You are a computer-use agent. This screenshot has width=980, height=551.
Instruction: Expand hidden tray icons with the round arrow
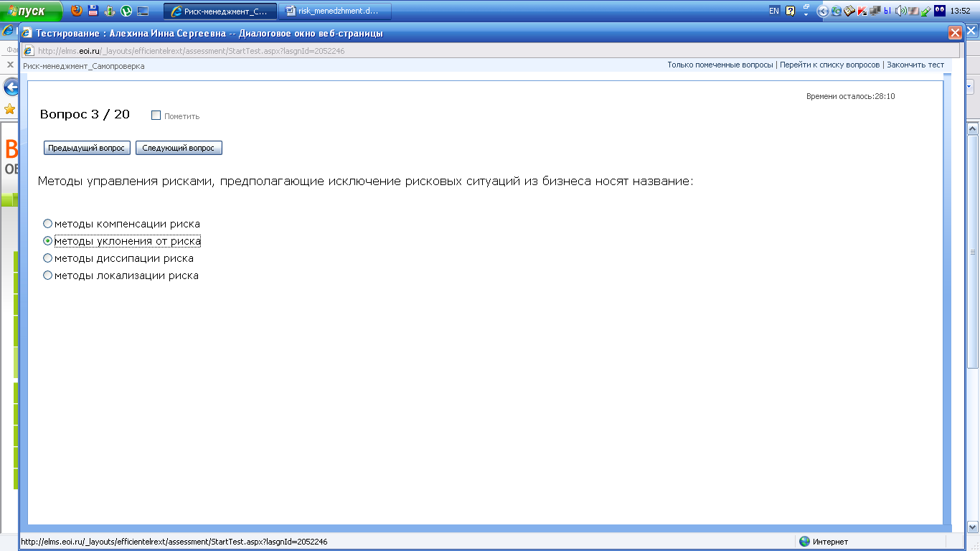coord(823,11)
